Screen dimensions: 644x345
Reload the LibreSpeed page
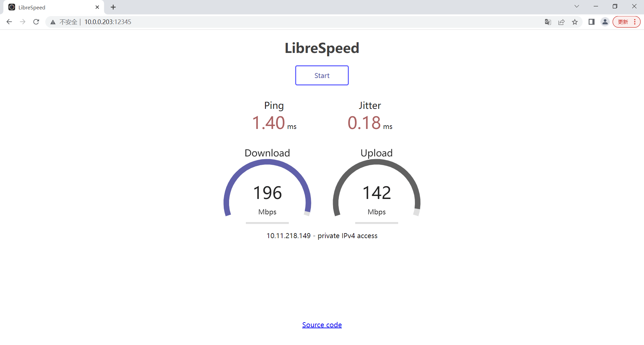[36, 22]
